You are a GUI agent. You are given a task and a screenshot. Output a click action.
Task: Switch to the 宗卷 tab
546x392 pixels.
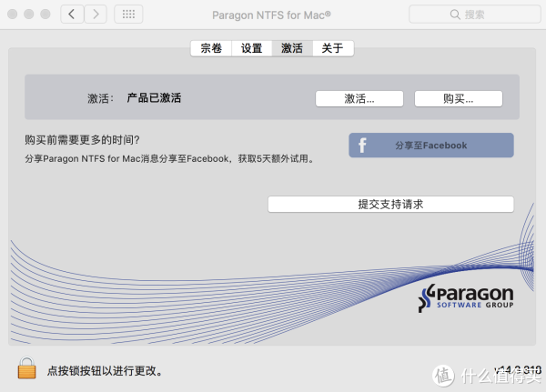[211, 48]
